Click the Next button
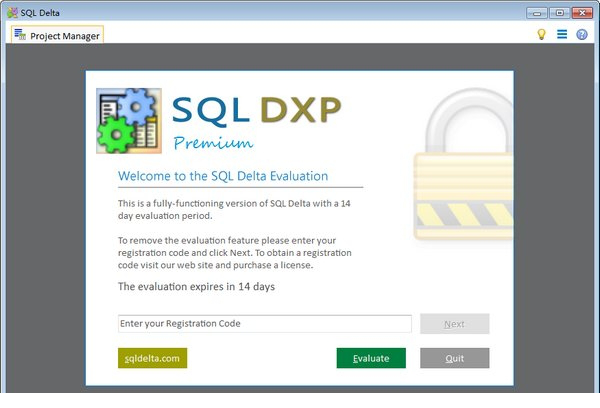 click(455, 324)
